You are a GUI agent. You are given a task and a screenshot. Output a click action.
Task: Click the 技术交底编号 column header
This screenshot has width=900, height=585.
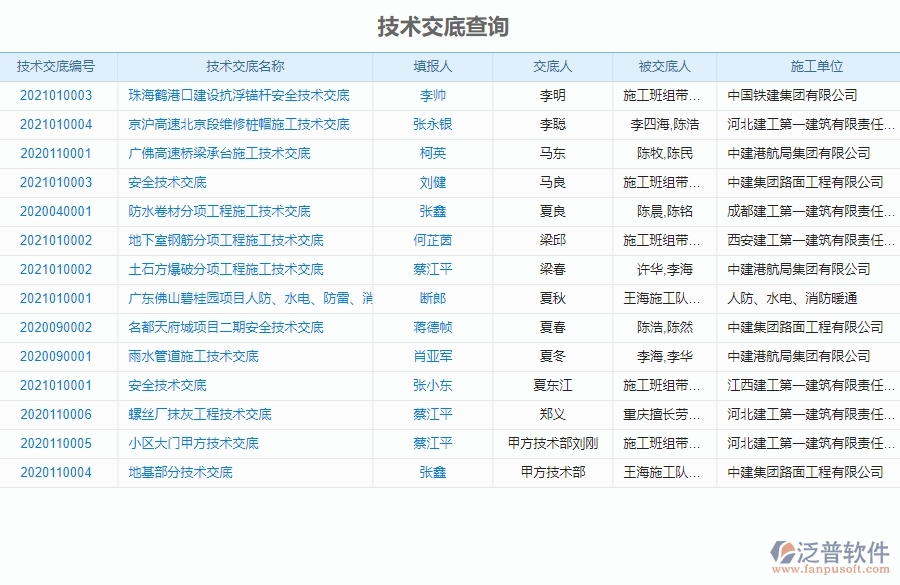coord(55,66)
